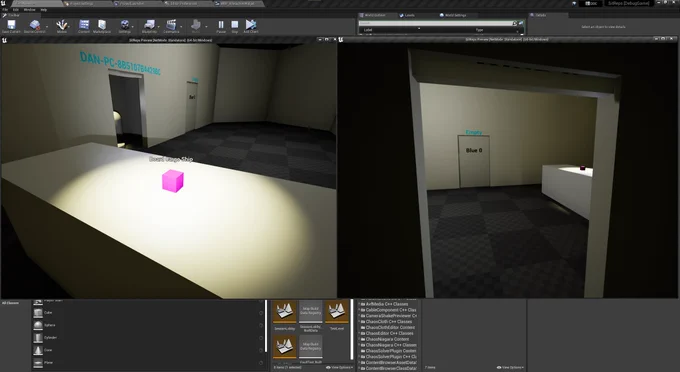Click the content browser asset view scrollbar
Image resolution: width=680 pixels, height=372 pixels.
coord(352,330)
